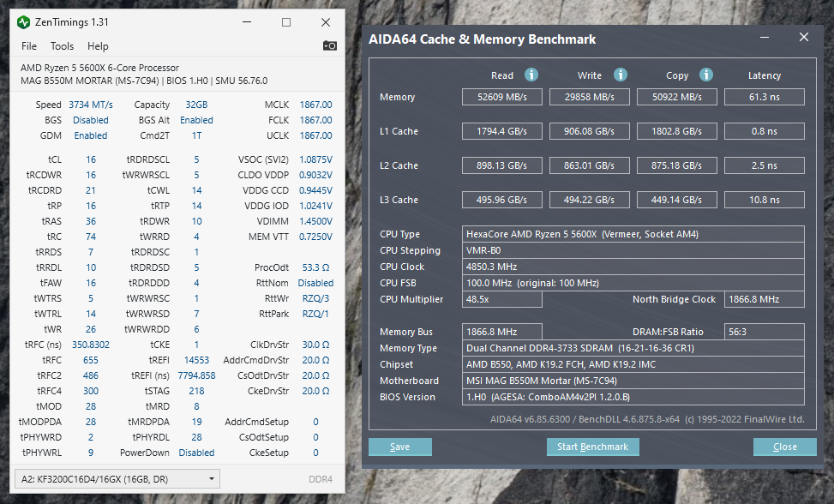Take a screenshot with ZenTimings camera icon
The height and width of the screenshot is (504, 834).
click(330, 45)
